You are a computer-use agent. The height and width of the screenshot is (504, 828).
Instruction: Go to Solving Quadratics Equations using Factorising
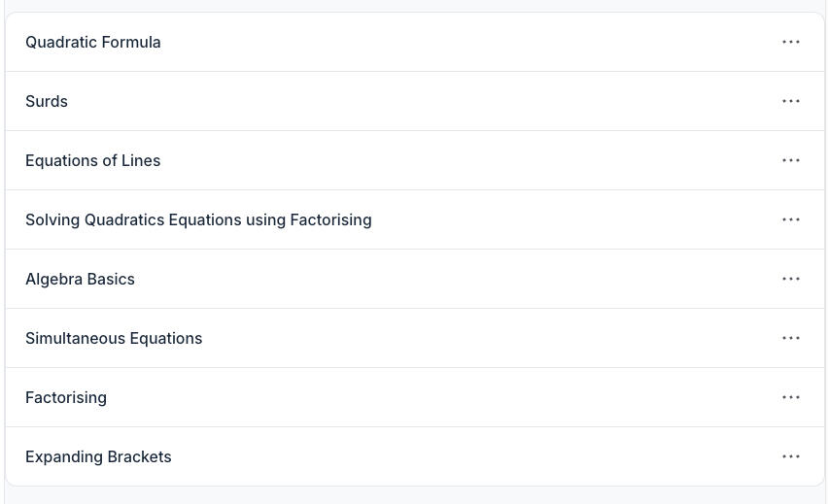[198, 219]
